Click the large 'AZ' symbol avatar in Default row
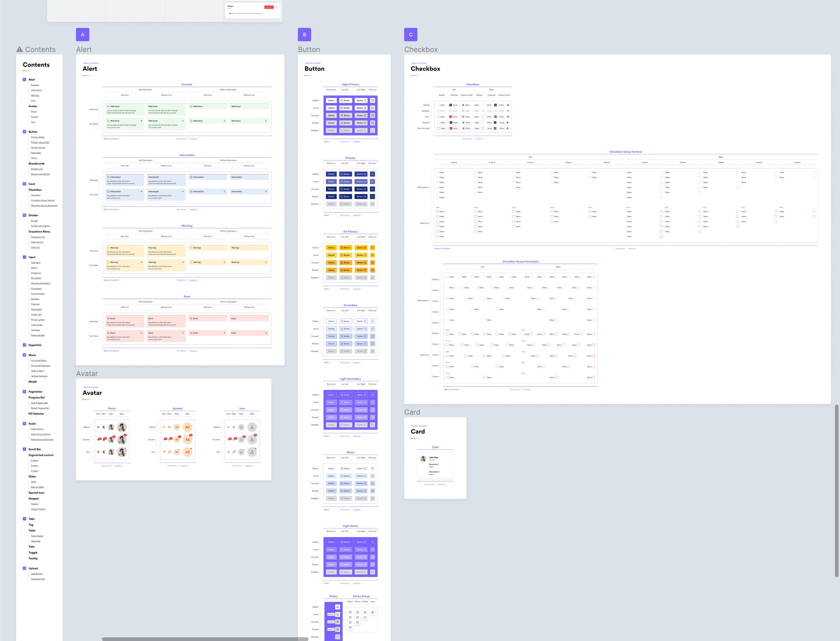 187,427
